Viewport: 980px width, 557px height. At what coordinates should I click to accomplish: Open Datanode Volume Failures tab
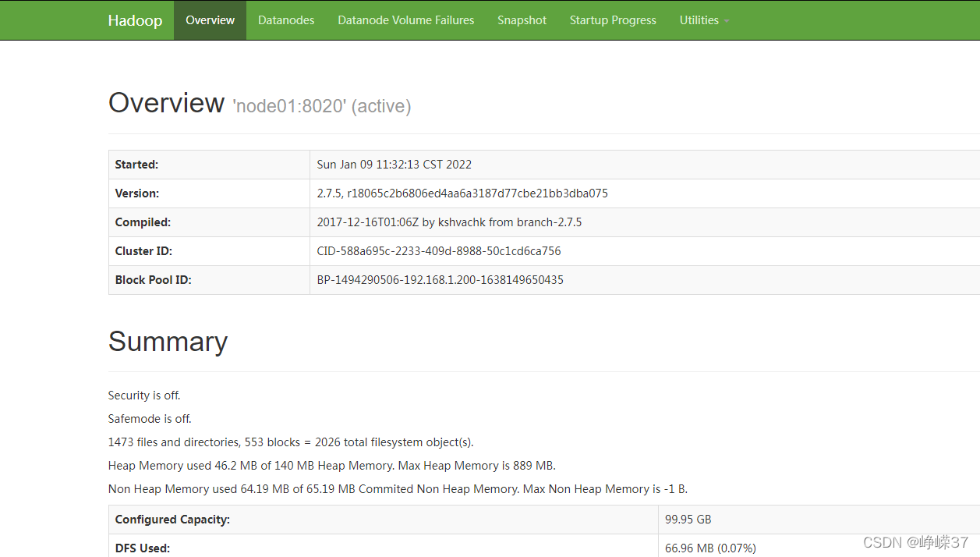click(405, 20)
